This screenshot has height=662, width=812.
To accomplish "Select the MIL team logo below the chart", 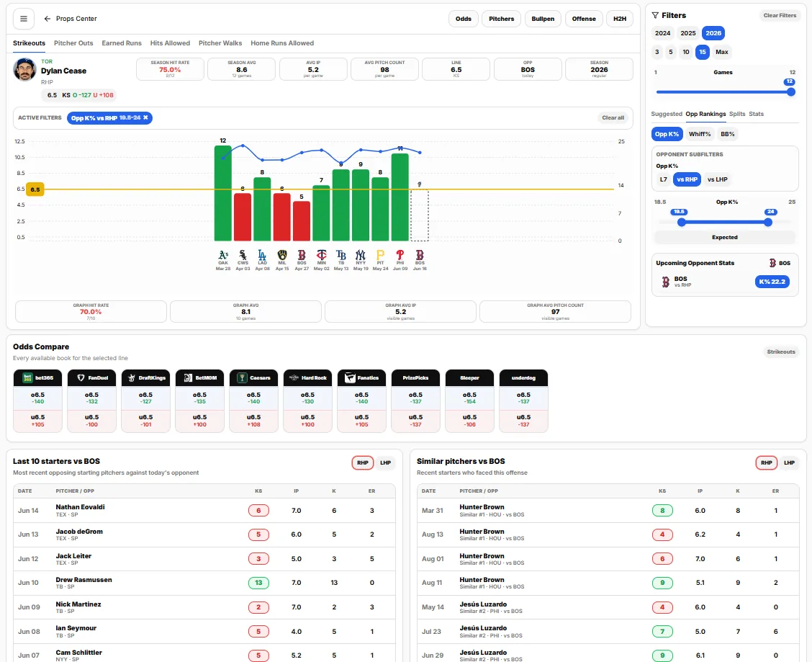I will click(282, 255).
